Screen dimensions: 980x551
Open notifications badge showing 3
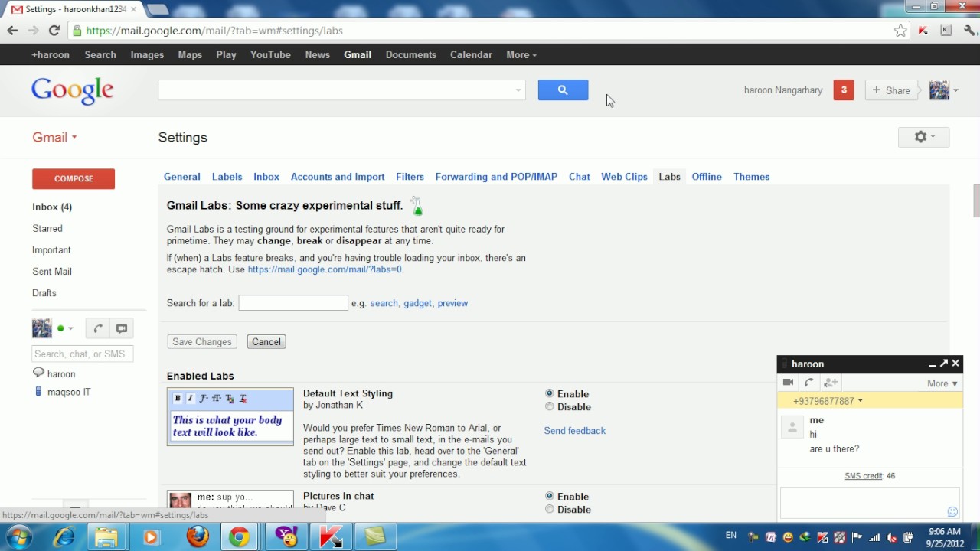pyautogui.click(x=843, y=90)
